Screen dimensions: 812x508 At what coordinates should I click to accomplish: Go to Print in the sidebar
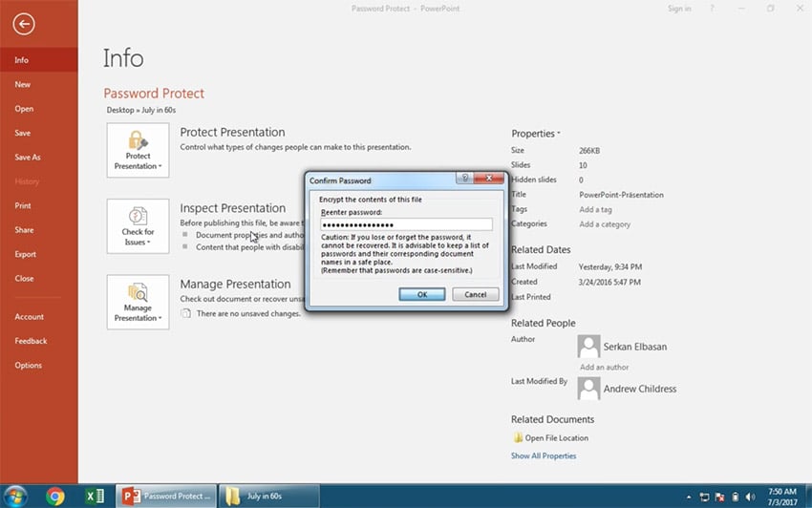pyautogui.click(x=39, y=205)
